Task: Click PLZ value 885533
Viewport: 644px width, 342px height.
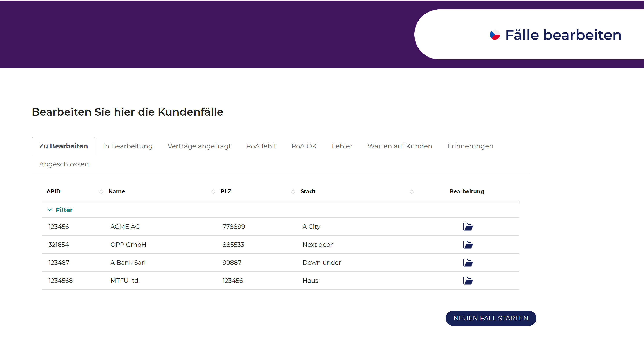Action: [233, 245]
